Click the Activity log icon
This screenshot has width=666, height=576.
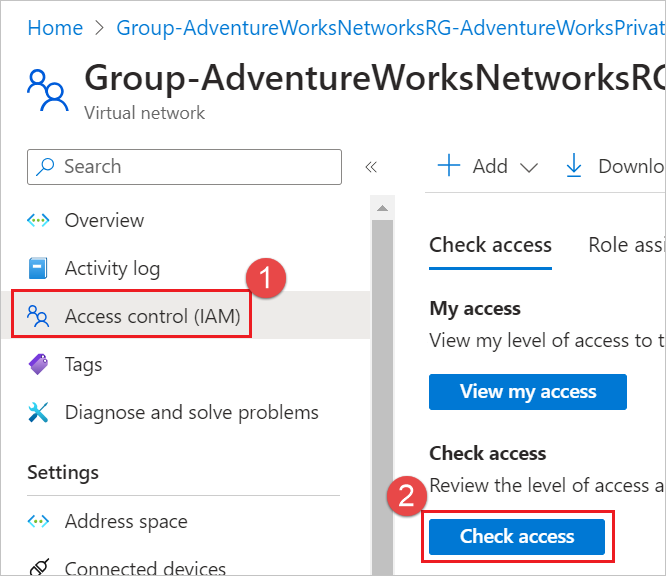tap(38, 269)
